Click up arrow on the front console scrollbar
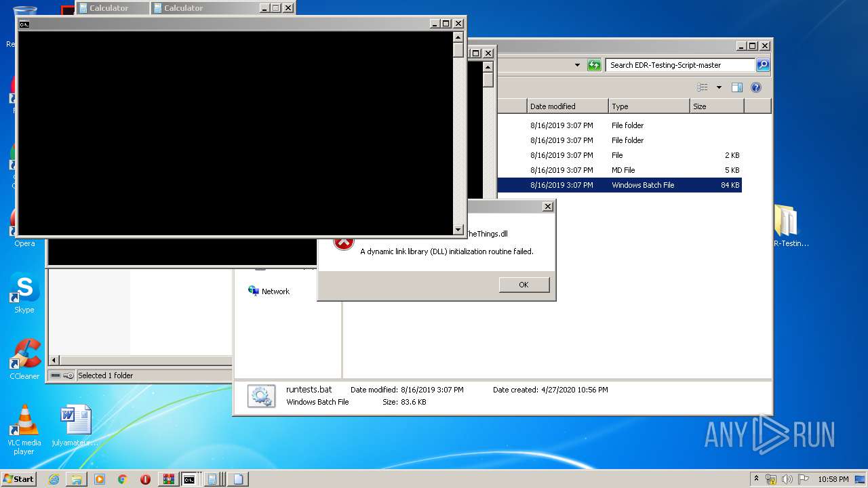 click(x=458, y=38)
